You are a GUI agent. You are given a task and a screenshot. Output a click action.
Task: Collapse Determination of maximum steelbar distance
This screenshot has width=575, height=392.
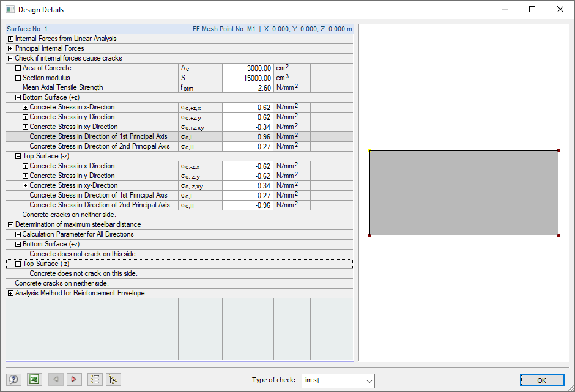[x=10, y=225]
